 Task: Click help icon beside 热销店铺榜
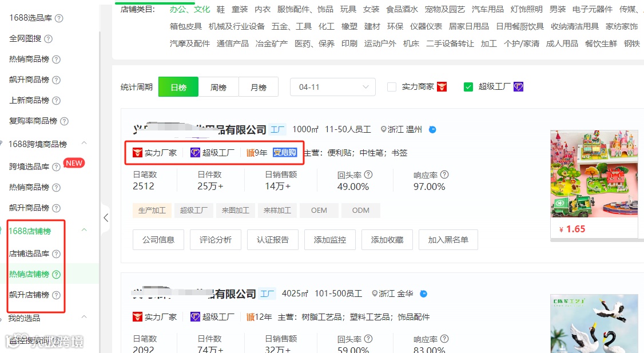tap(56, 275)
